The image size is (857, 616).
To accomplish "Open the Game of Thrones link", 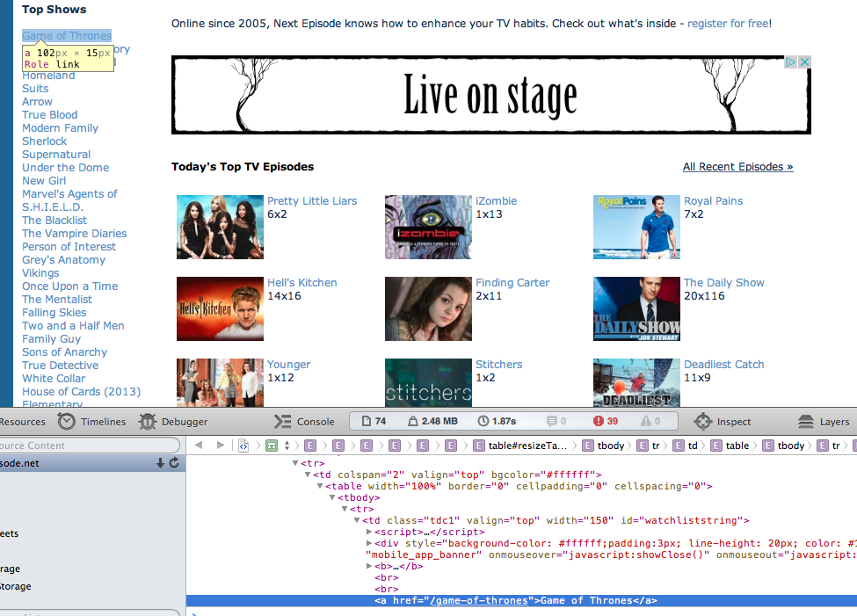I will [x=67, y=35].
